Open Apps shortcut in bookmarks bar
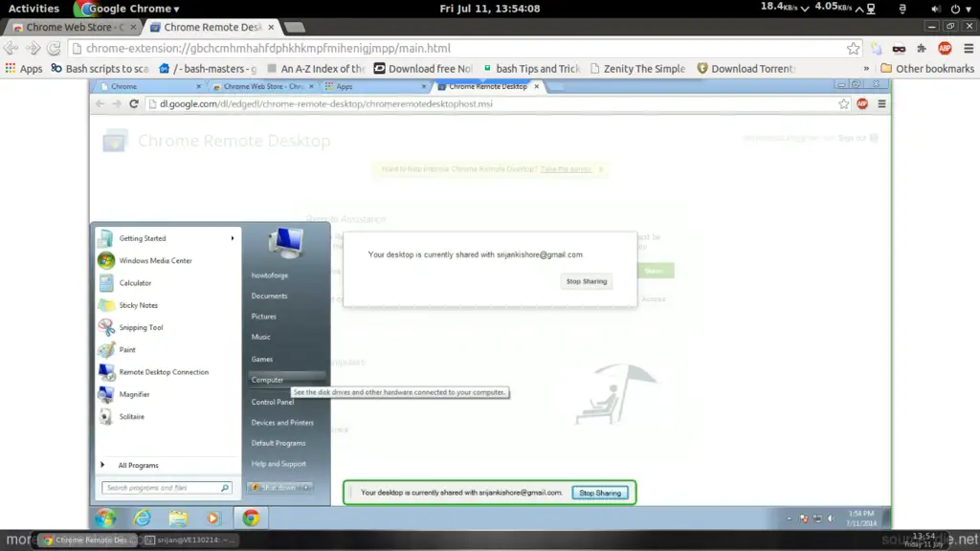This screenshot has height=551, width=980. pyautogui.click(x=24, y=69)
